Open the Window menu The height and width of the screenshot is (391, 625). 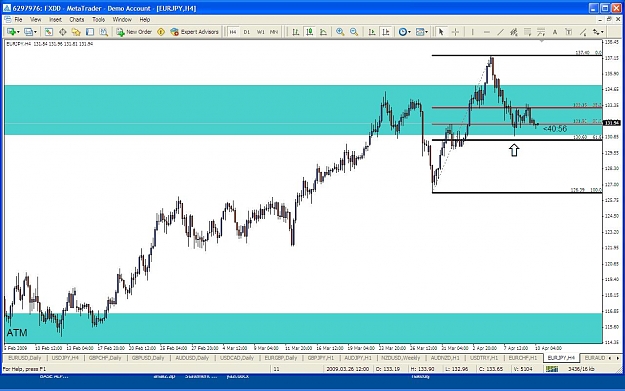point(122,20)
